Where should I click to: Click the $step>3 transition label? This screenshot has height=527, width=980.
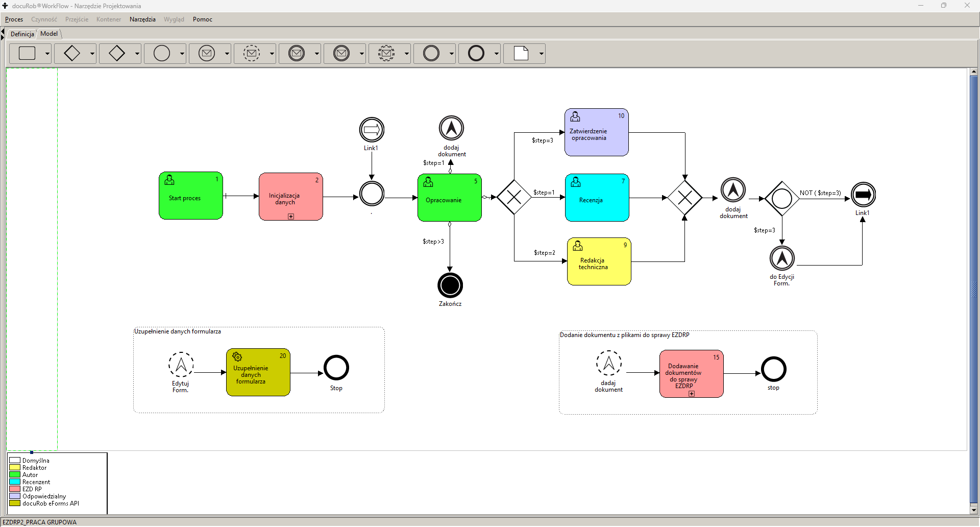pos(433,242)
